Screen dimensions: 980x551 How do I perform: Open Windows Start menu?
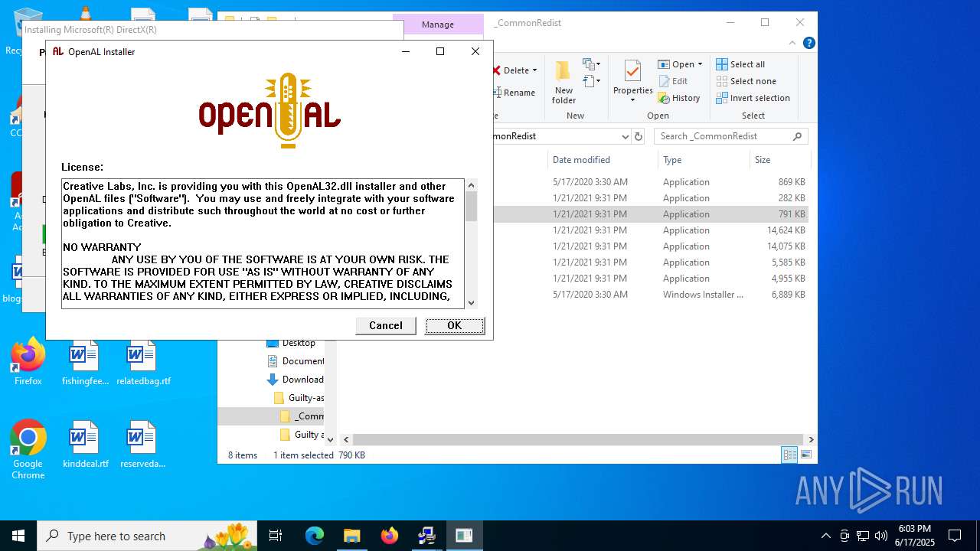[x=18, y=536]
